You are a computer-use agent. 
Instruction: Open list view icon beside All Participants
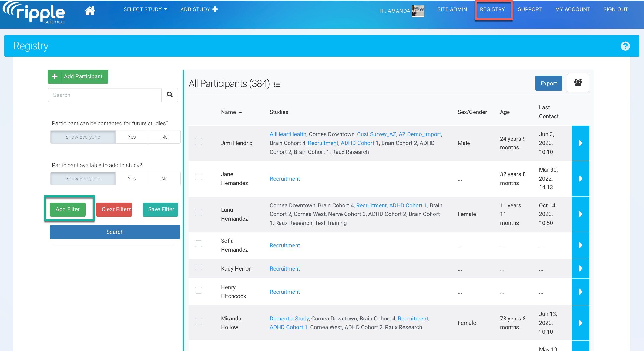tap(277, 85)
